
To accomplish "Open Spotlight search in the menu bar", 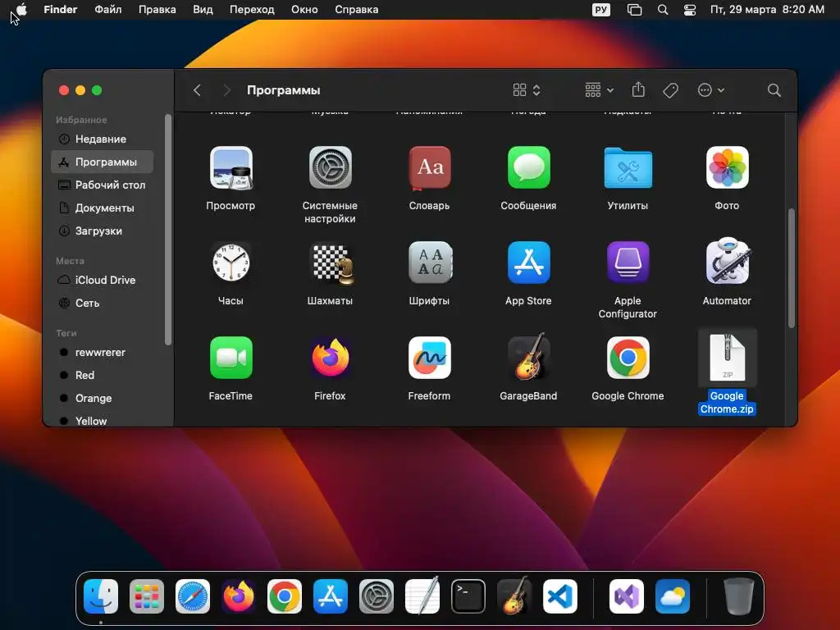I will click(x=663, y=10).
